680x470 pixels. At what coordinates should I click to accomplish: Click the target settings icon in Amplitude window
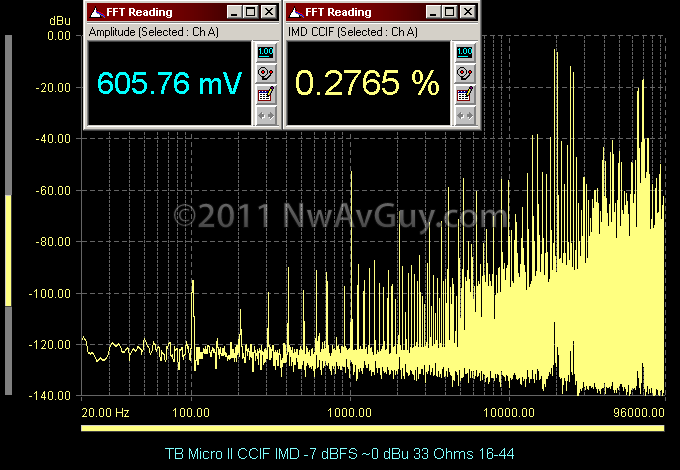coord(266,74)
